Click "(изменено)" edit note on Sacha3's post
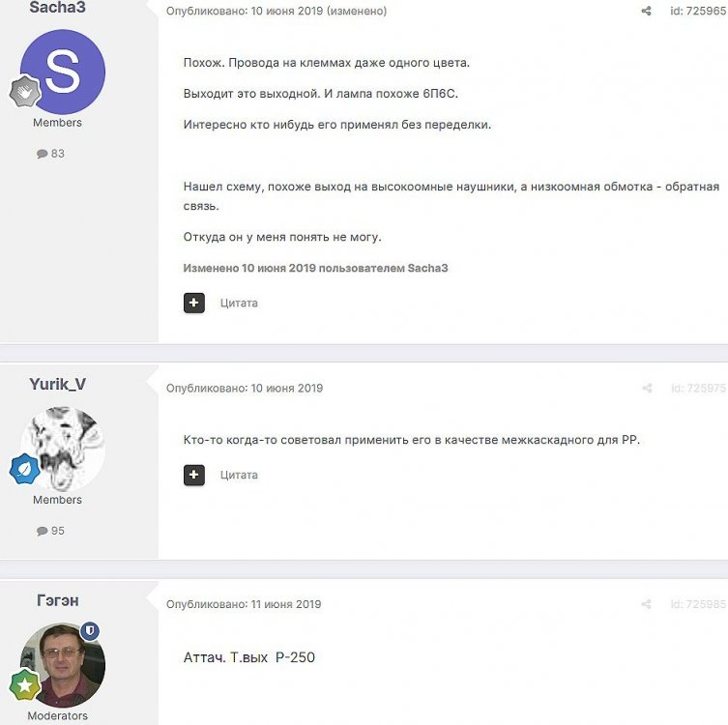Screen dimensions: 728x725 [357, 12]
